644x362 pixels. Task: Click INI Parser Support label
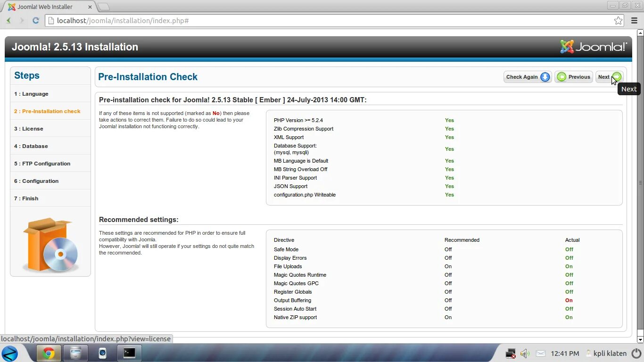tap(295, 178)
